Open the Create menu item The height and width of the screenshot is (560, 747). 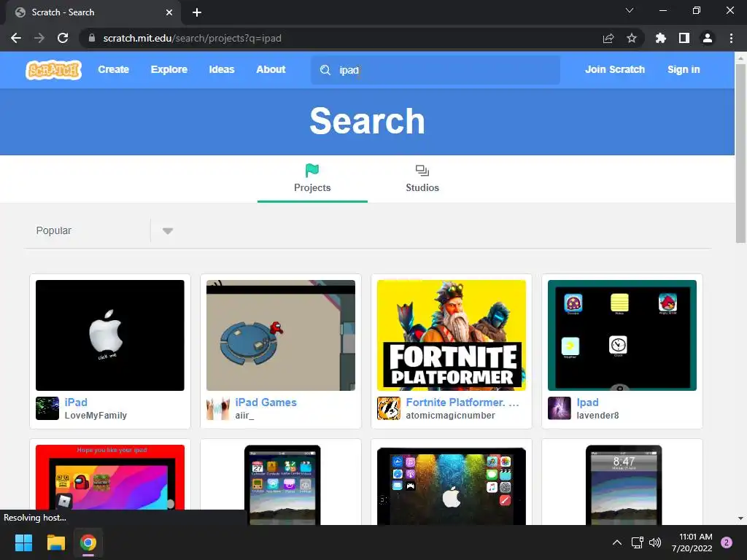click(x=113, y=69)
